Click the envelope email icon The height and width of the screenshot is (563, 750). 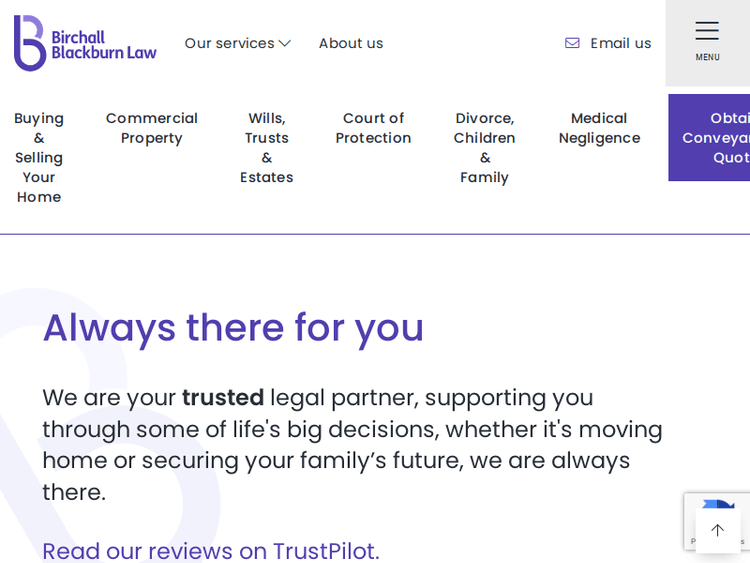[x=572, y=43]
